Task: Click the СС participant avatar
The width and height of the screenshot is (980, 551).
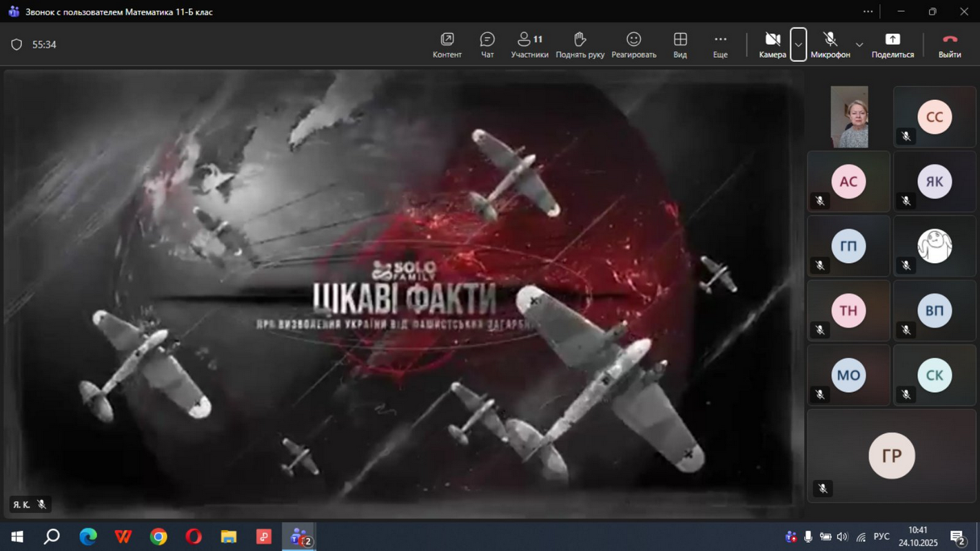Action: (934, 117)
